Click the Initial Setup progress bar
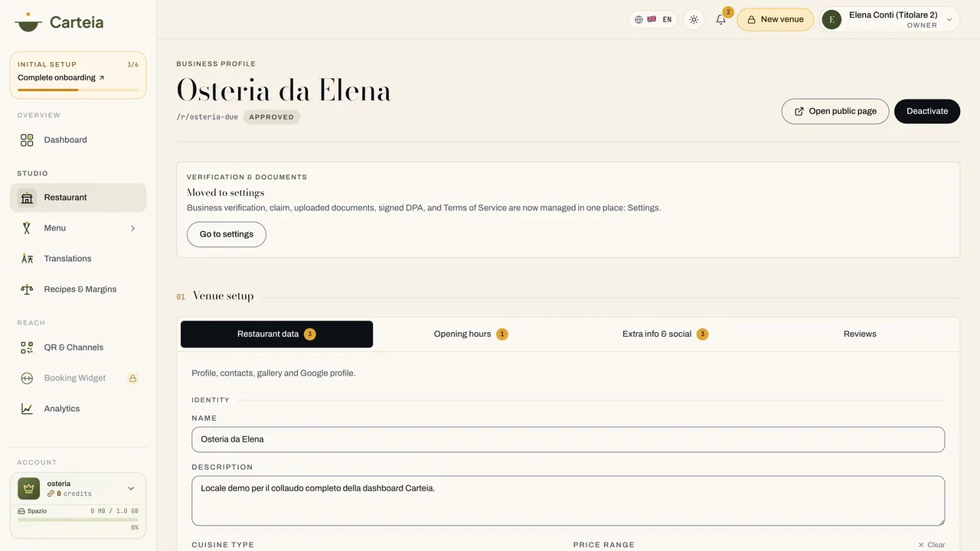Viewport: 980px width, 551px height. tap(78, 90)
